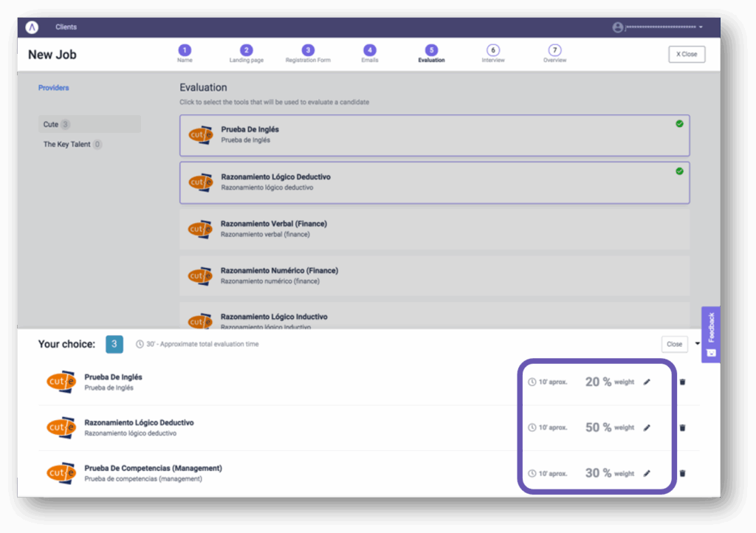Click the app logo in the top bar
Image resolution: width=756 pixels, height=533 pixels.
click(32, 27)
